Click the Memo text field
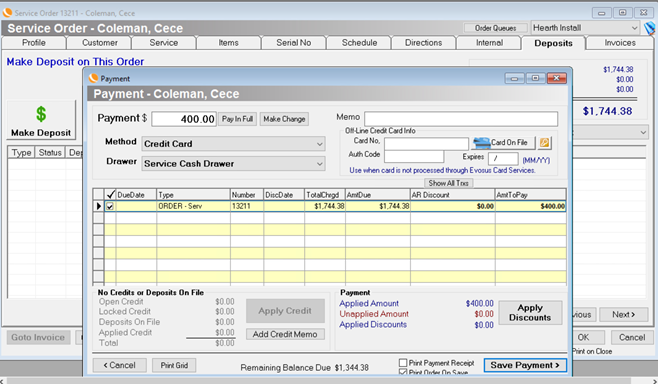This screenshot has height=384, width=658. click(461, 119)
